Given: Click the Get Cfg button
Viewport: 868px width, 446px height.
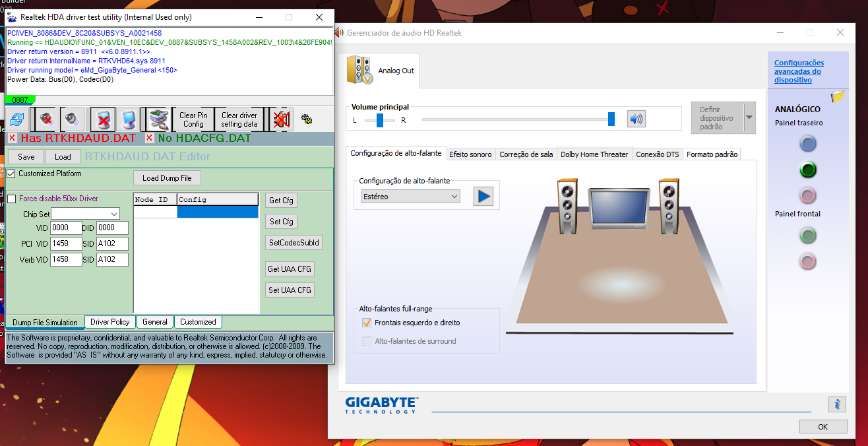Looking at the screenshot, I should tap(281, 201).
